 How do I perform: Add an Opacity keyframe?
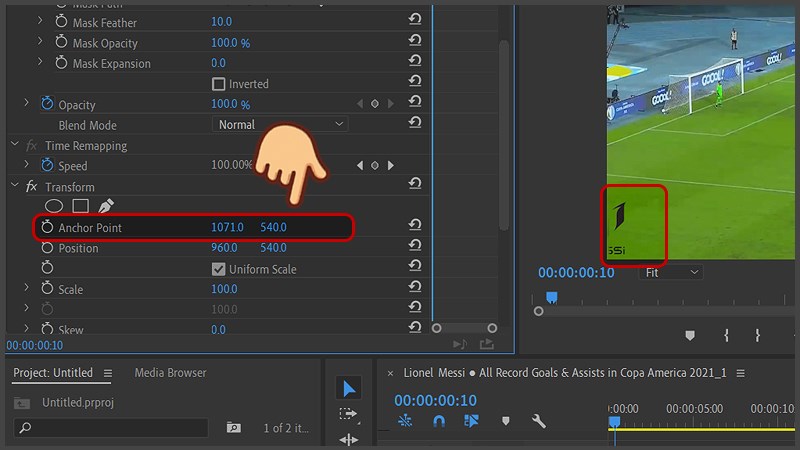pos(374,104)
